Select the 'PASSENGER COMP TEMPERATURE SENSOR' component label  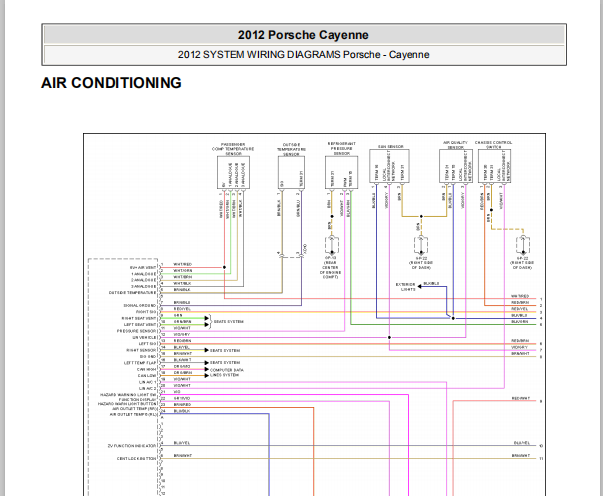coord(233,149)
